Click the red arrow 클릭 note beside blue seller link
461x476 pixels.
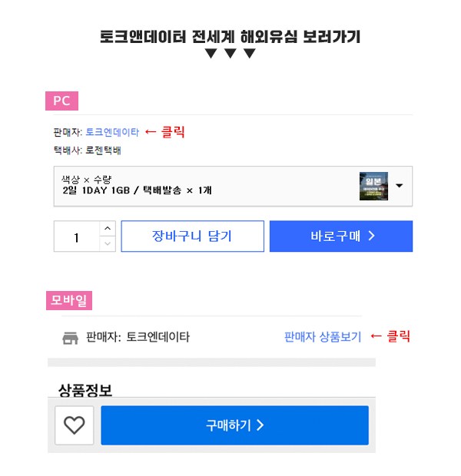pyautogui.click(x=165, y=132)
